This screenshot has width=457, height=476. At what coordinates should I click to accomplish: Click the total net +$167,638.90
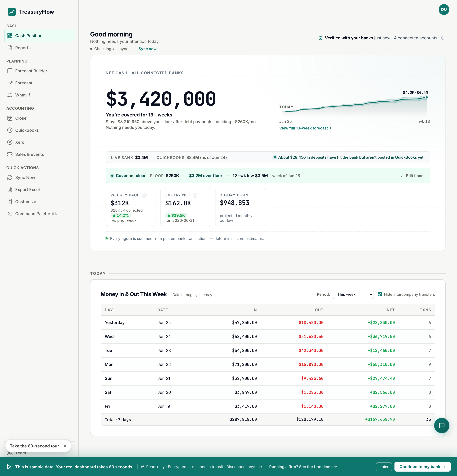(x=380, y=419)
